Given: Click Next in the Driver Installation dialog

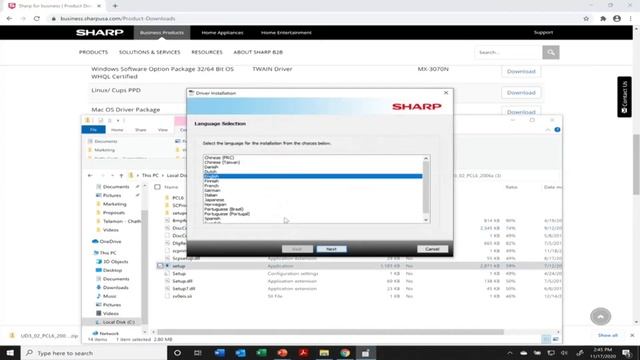Looking at the screenshot, I should click(331, 249).
